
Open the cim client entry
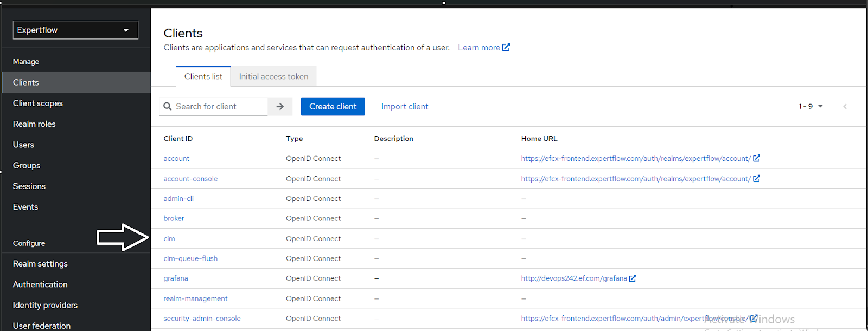(x=169, y=238)
